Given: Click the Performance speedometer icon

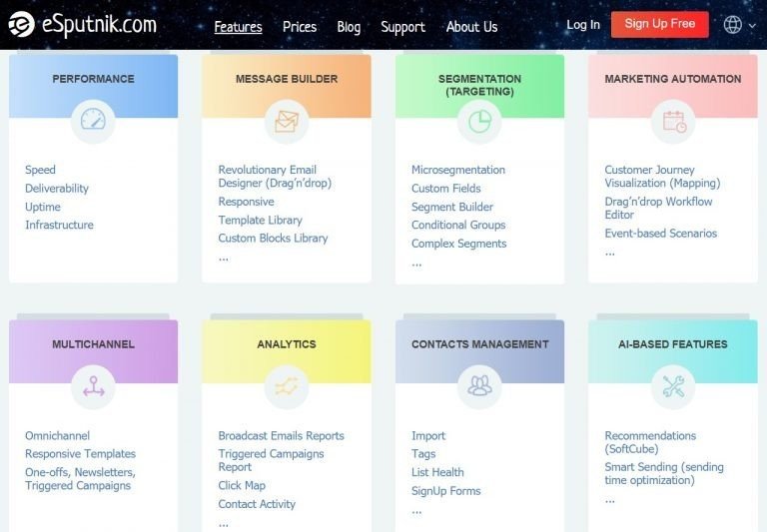Looking at the screenshot, I should 93,121.
